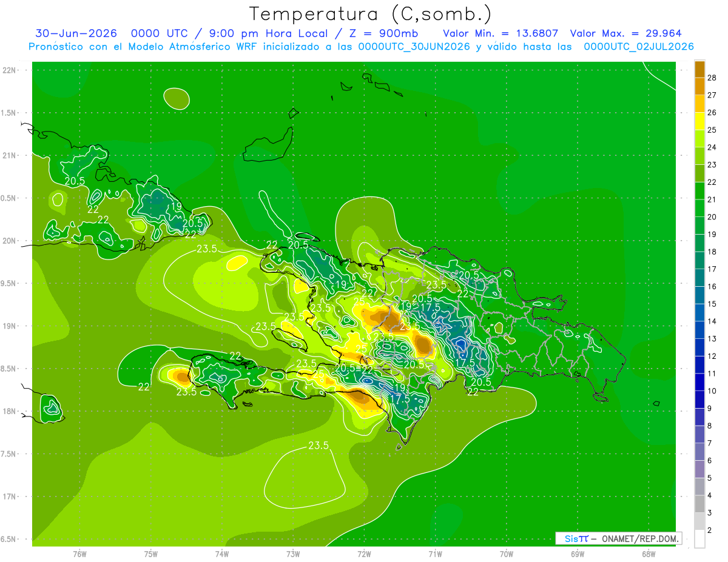Click the "21" label on the color bar
Image resolution: width=728 pixels, height=562 pixels.
[x=713, y=199]
